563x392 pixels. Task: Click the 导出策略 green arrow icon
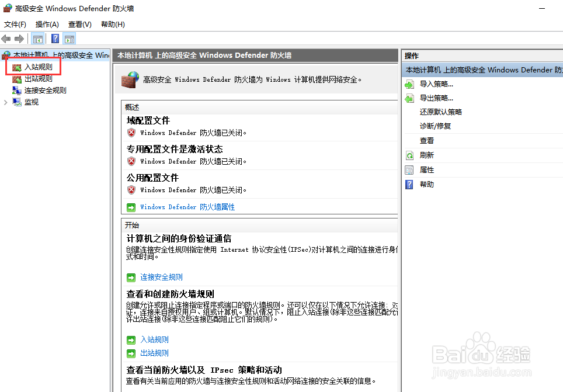click(x=409, y=99)
